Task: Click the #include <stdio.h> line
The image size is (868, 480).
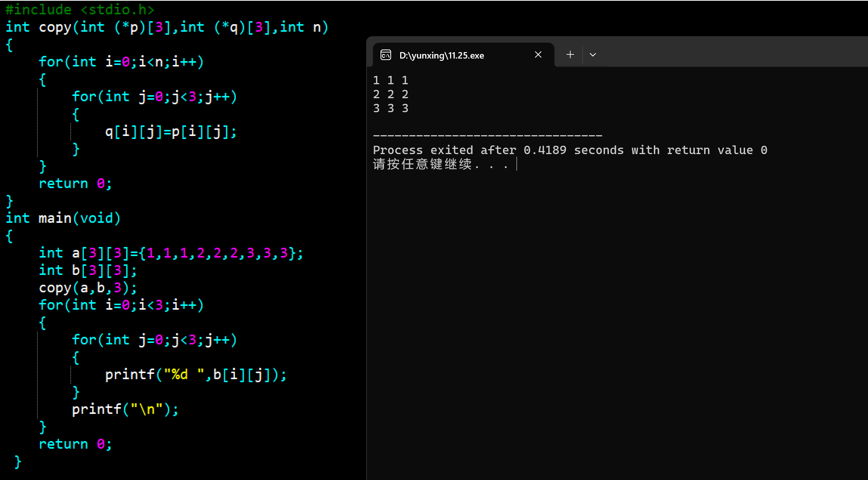Action: [x=79, y=9]
